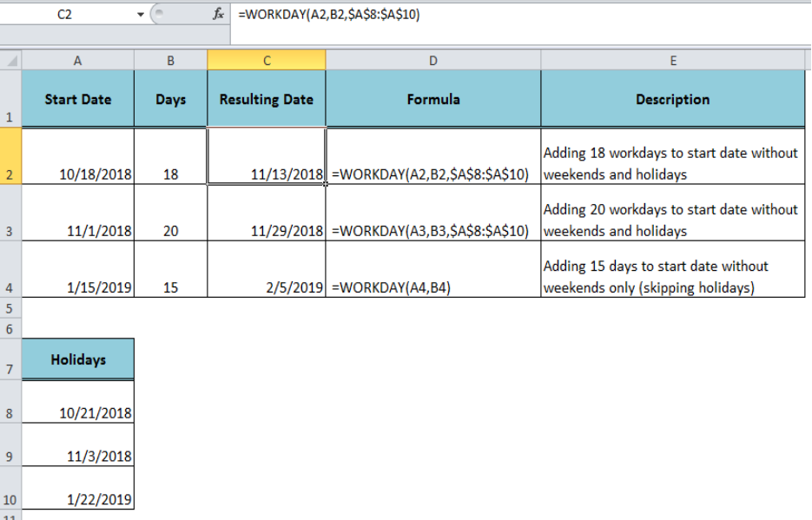Click column header C

[x=266, y=61]
